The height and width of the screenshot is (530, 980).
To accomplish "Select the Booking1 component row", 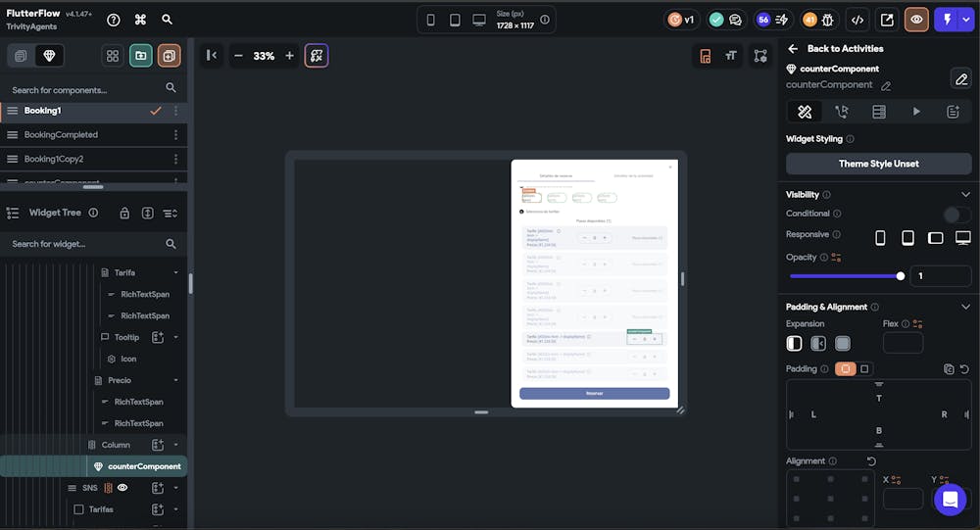I will (94, 111).
